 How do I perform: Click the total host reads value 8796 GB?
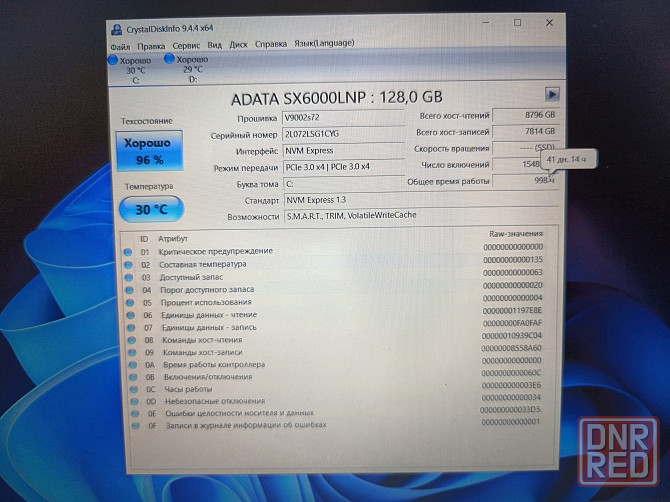pos(525,115)
